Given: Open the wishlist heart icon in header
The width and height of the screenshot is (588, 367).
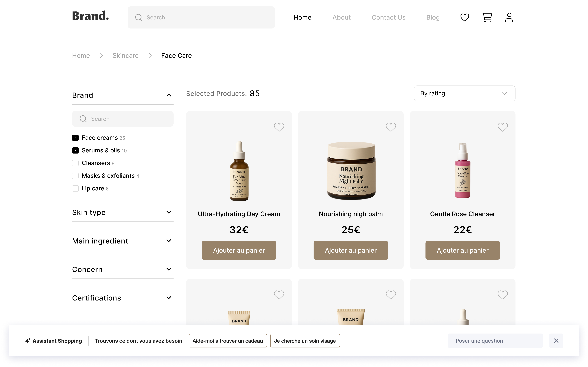Looking at the screenshot, I should click(x=464, y=17).
